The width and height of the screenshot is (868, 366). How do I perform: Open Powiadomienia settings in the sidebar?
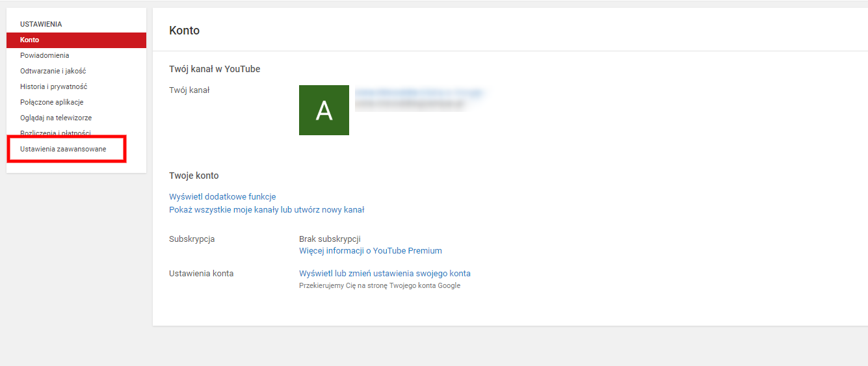[44, 56]
